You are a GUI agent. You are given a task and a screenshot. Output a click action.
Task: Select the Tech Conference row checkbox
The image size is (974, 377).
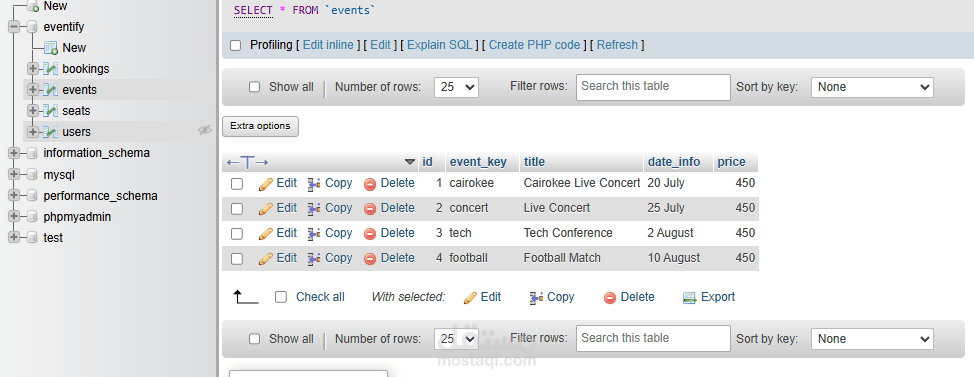(x=237, y=234)
